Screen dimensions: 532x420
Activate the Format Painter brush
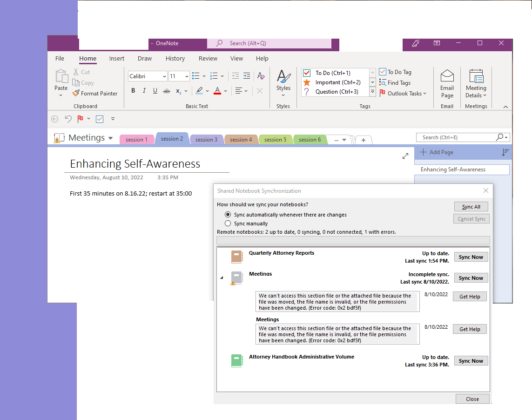point(76,93)
